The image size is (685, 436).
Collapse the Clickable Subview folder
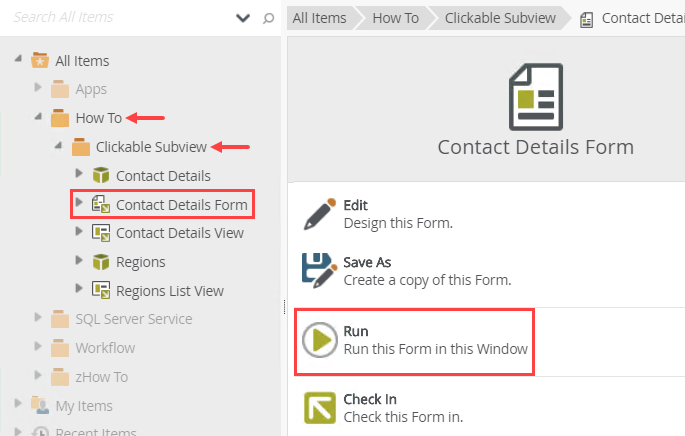pos(59,146)
